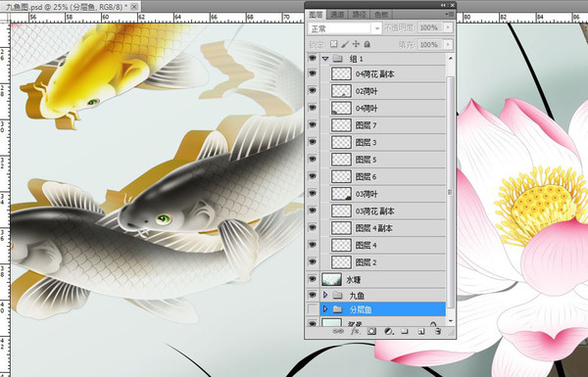Create a new group from bottom bar
Viewport: 588px width, 377px height.
tap(405, 331)
